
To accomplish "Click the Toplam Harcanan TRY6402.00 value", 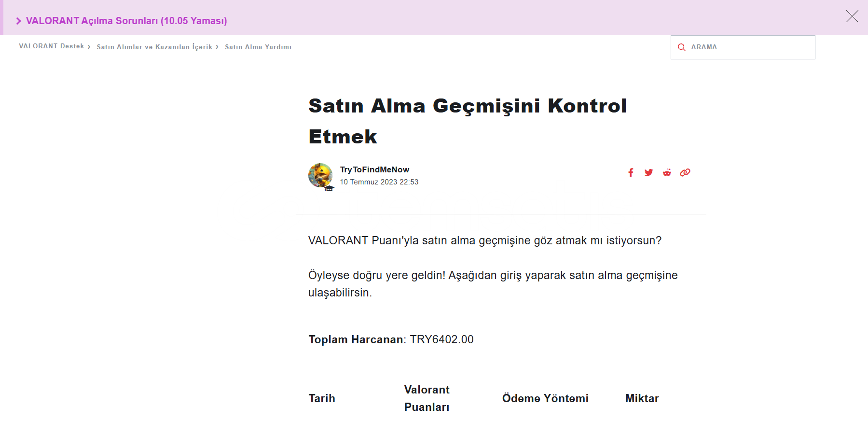I will tap(442, 339).
